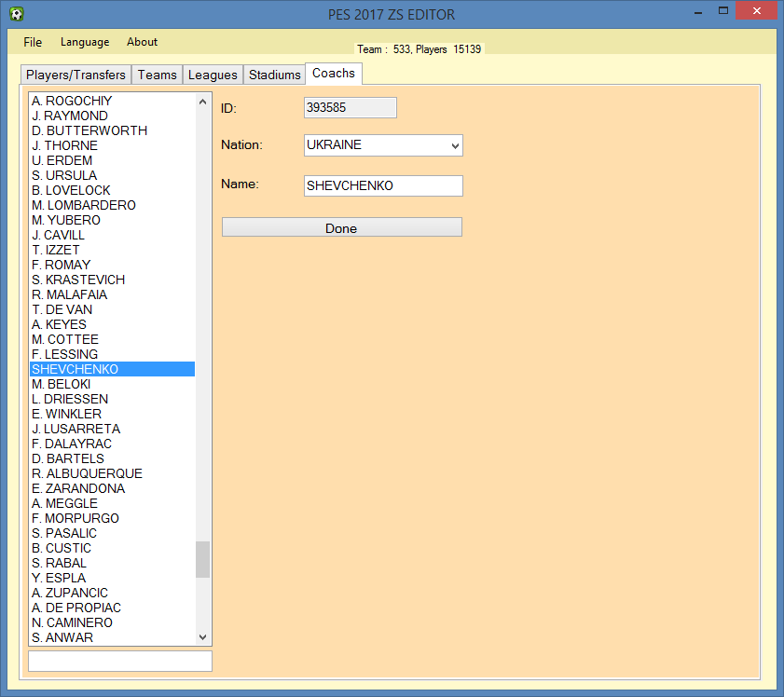Select coach N. CAMINERO
784x697 pixels.
112,623
